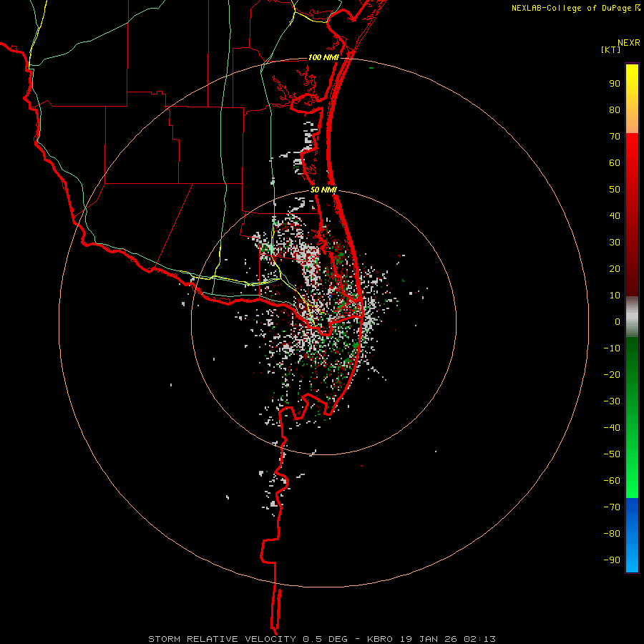Click the -10 knot scale label
The width and height of the screenshot is (644, 644).
coord(612,348)
